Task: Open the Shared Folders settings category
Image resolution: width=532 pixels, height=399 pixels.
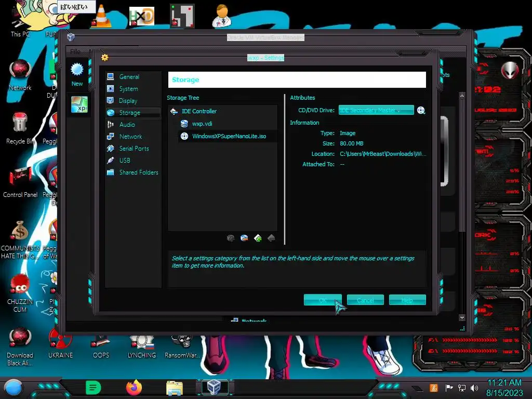Action: point(133,172)
